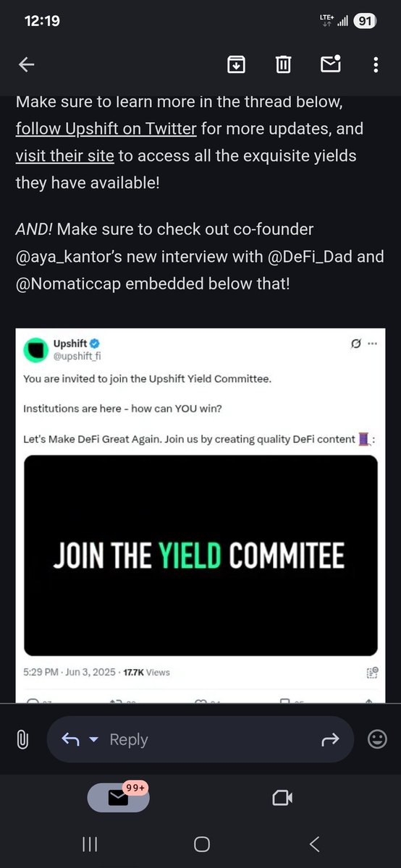Tap the paperclip attachment icon
The height and width of the screenshot is (868, 401).
coord(22,739)
